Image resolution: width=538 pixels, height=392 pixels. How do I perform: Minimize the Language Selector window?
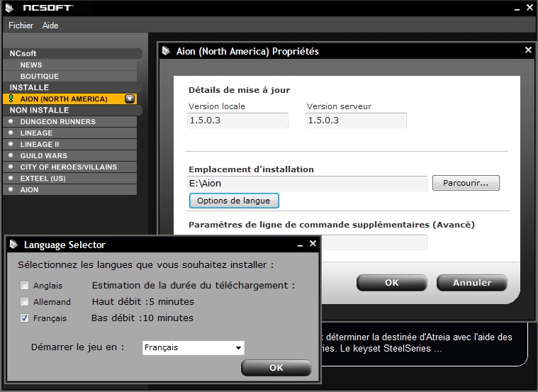(x=300, y=245)
